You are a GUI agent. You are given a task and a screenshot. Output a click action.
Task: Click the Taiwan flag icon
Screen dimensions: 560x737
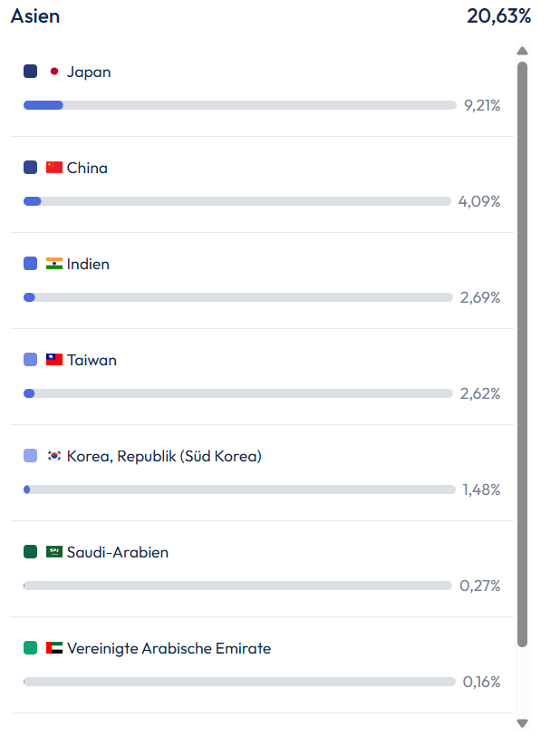coord(54,360)
